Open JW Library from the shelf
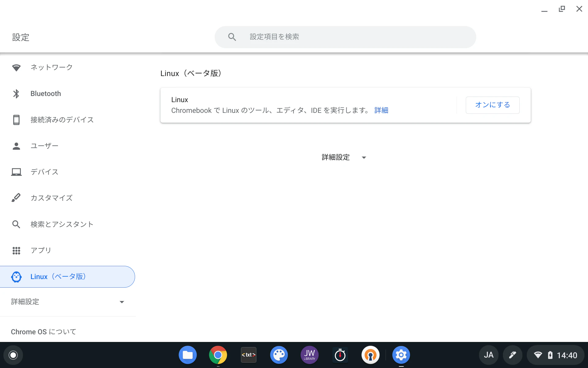 tap(309, 355)
